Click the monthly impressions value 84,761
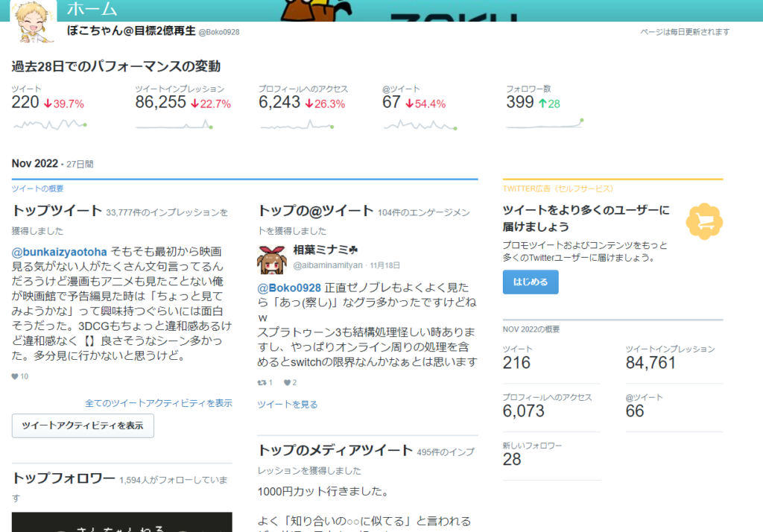Image resolution: width=763 pixels, height=532 pixels. coord(650,363)
